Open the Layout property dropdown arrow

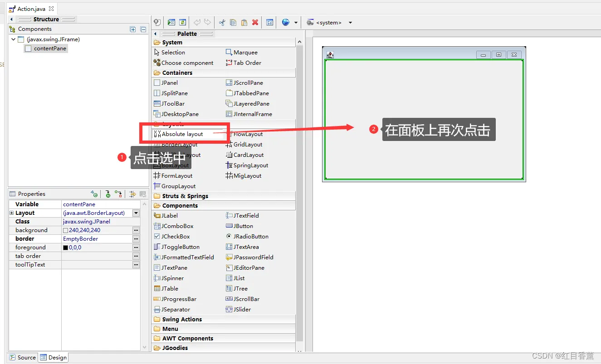[x=136, y=213]
